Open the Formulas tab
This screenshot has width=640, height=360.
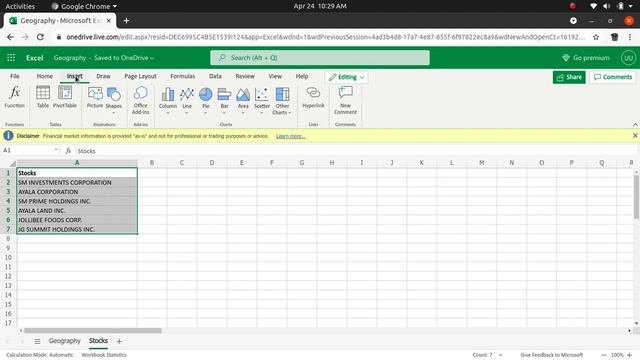tap(182, 76)
